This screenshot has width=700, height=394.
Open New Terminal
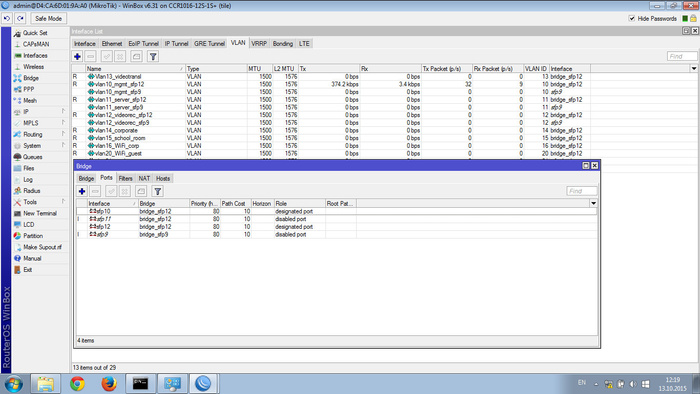point(40,213)
